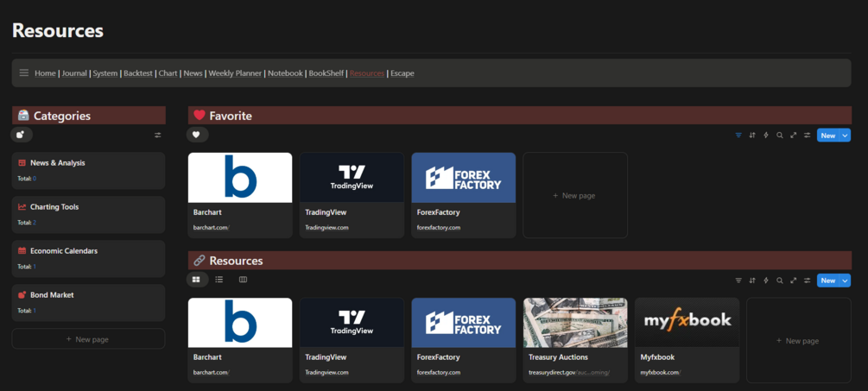Click the filter icon in Resources toolbar
This screenshot has height=391, width=868.
tap(738, 281)
